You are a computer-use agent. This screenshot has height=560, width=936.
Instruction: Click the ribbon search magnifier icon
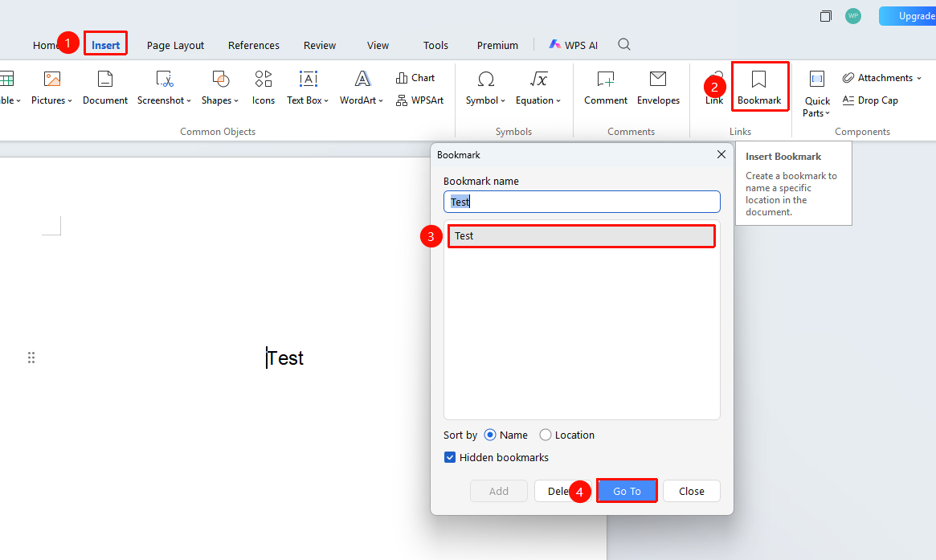click(x=623, y=45)
